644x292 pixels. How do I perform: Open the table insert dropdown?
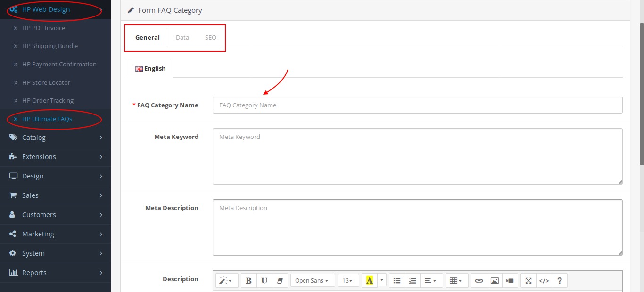pos(456,281)
